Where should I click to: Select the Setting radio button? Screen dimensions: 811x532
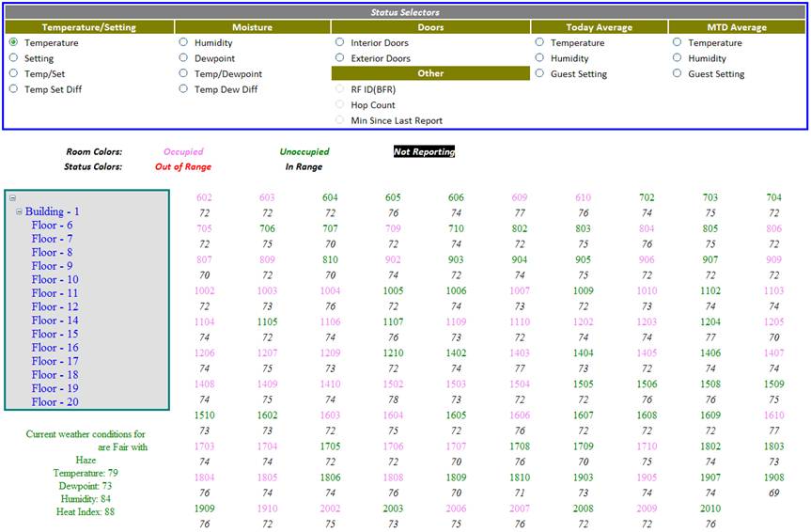pos(13,57)
